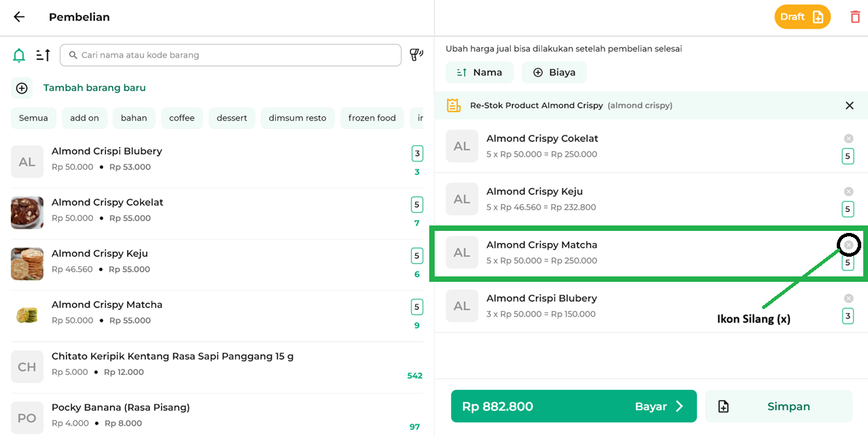
Task: Dismiss the Re-Stok Product Almond Crispy banner
Action: click(x=849, y=105)
